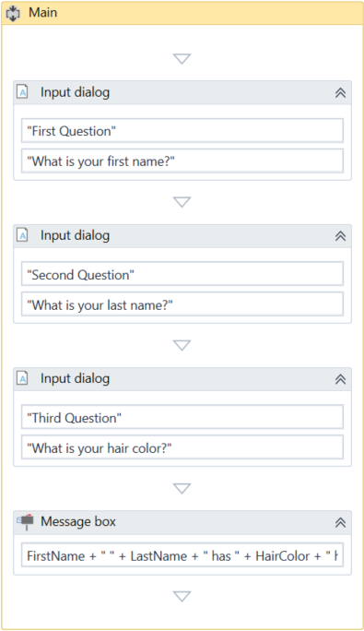Click the second Input dialog activity icon
Image resolution: width=364 pixels, height=631 pixels.
[22, 235]
